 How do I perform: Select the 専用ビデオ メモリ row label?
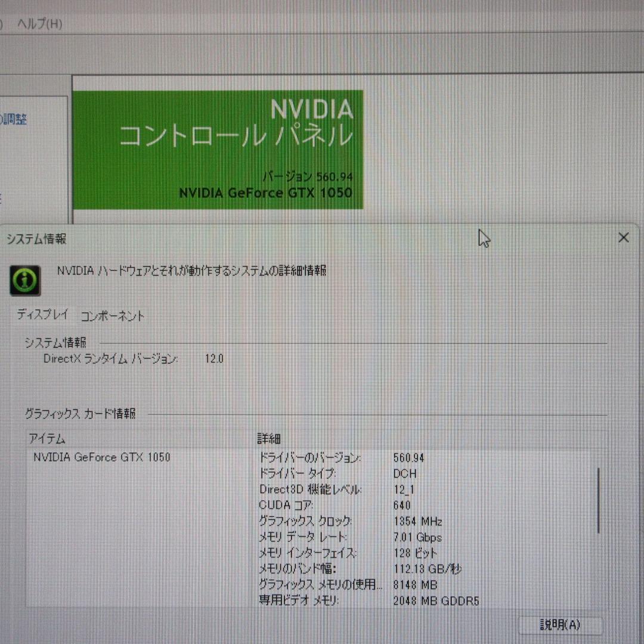[x=299, y=600]
